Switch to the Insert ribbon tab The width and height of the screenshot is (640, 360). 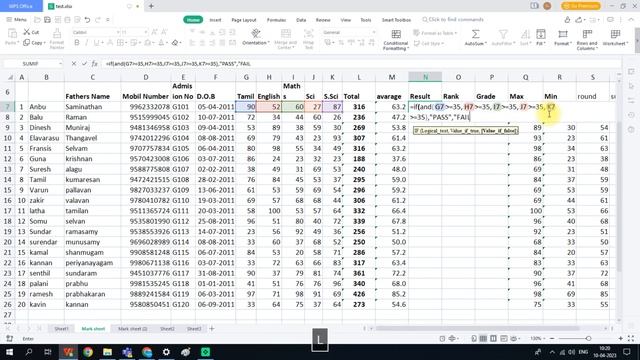tap(215, 20)
